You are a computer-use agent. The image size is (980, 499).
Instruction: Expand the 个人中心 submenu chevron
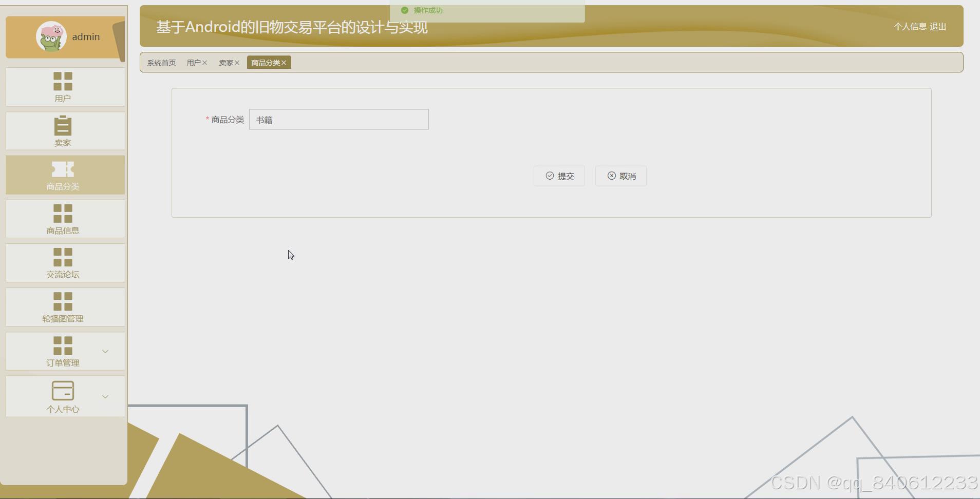click(x=105, y=396)
